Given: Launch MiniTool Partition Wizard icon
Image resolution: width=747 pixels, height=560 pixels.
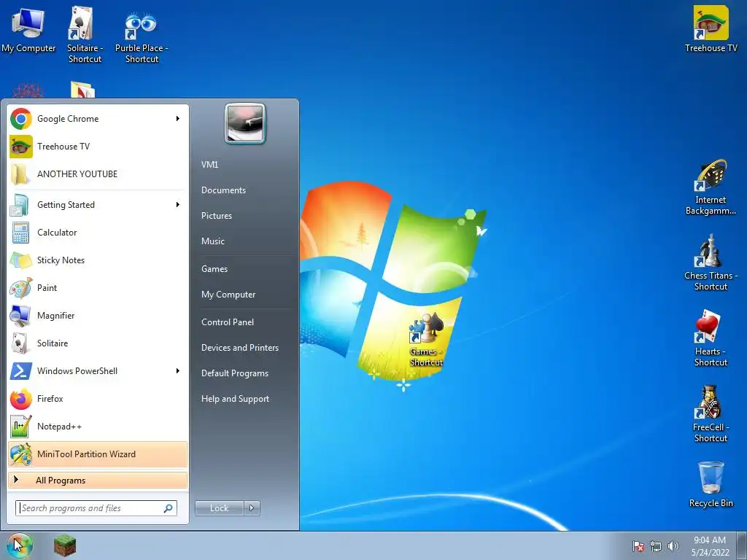Looking at the screenshot, I should (x=21, y=454).
